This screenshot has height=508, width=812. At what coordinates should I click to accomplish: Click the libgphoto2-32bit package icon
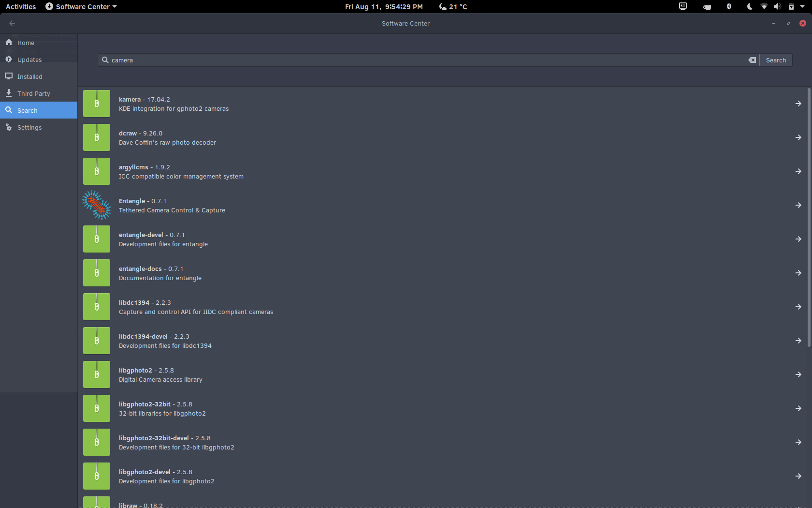click(97, 408)
